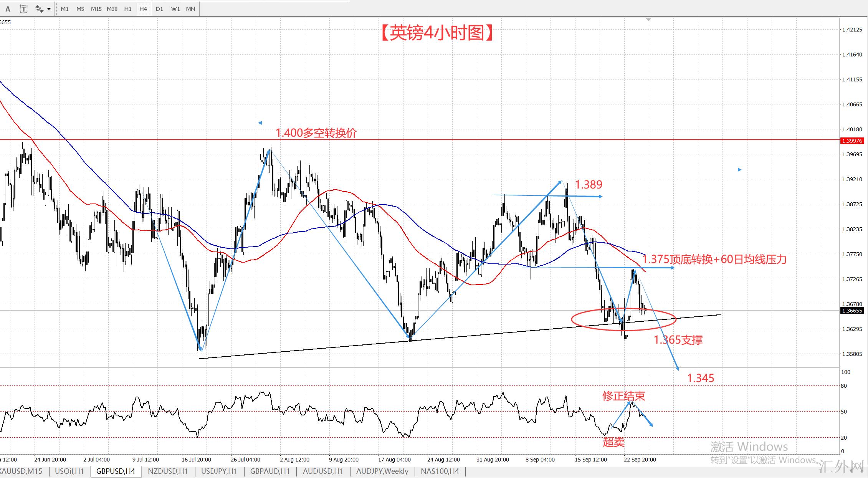Switch to M1 timeframe

(x=64, y=9)
